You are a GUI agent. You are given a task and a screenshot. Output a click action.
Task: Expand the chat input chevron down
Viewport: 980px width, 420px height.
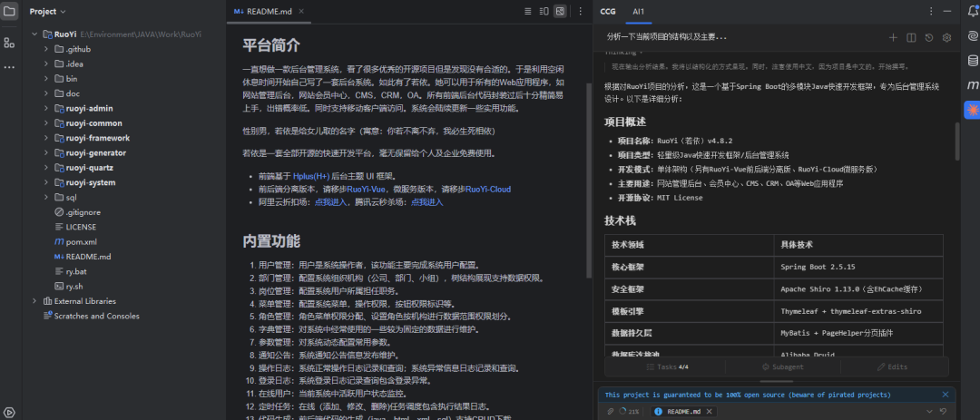(x=929, y=412)
